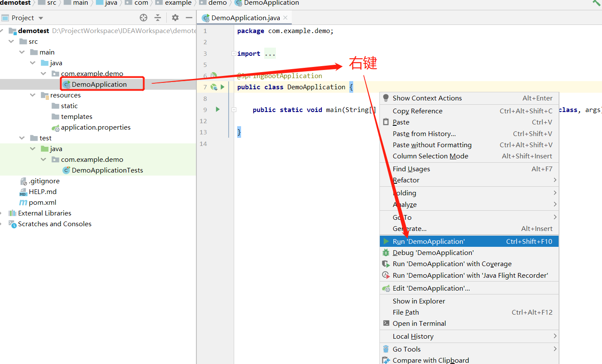Collapse the java folder under test
602x364 pixels.
33,149
